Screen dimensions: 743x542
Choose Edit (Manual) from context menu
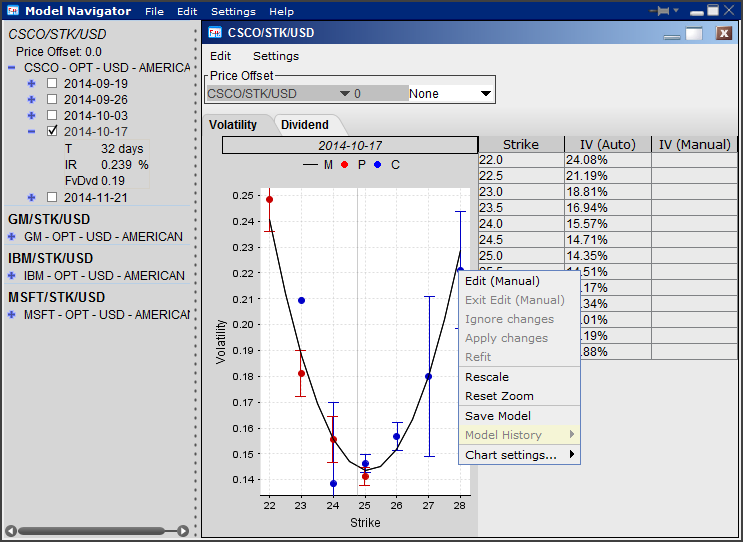coord(519,281)
